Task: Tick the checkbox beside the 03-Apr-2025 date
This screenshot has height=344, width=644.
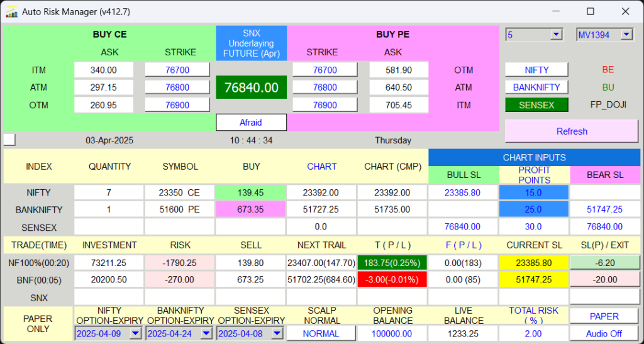Action: pos(9,140)
